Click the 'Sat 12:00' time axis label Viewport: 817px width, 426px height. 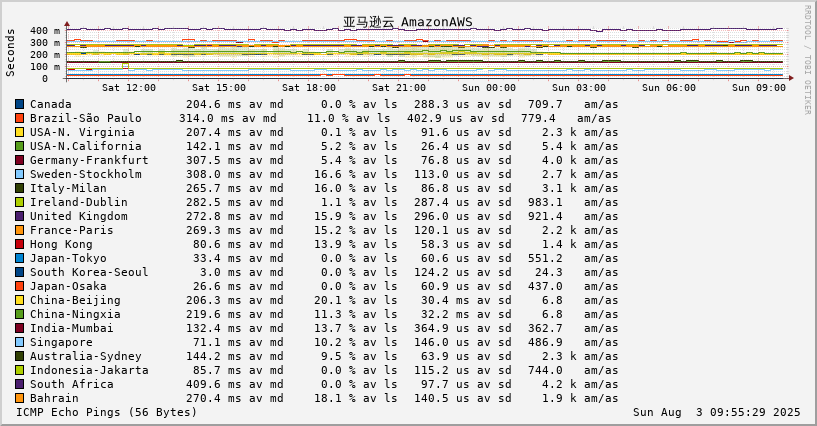(129, 87)
